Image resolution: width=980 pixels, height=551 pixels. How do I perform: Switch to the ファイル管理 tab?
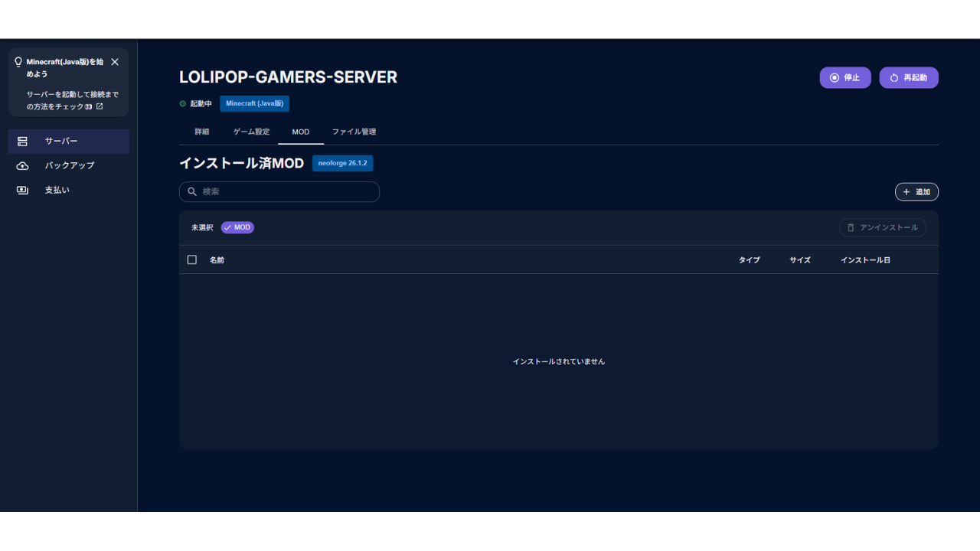pyautogui.click(x=354, y=132)
